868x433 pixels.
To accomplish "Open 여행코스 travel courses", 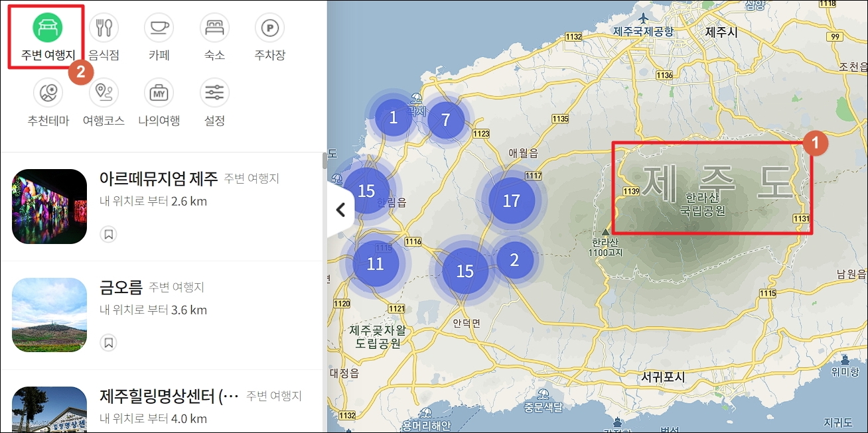I will pyautogui.click(x=104, y=93).
